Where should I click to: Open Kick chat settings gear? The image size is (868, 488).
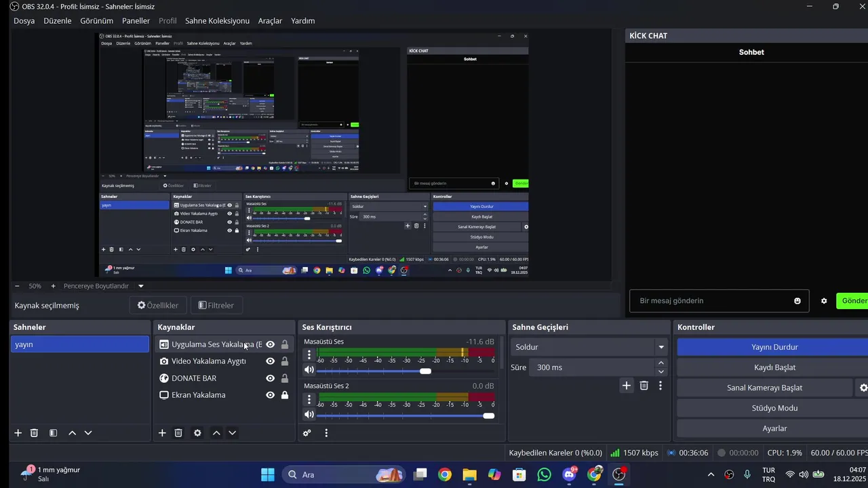824,301
